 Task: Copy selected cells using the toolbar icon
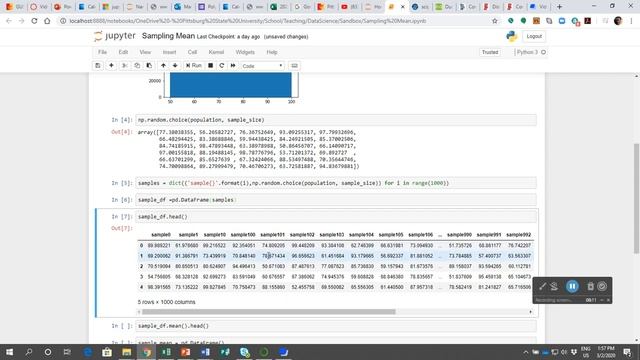click(x=137, y=66)
